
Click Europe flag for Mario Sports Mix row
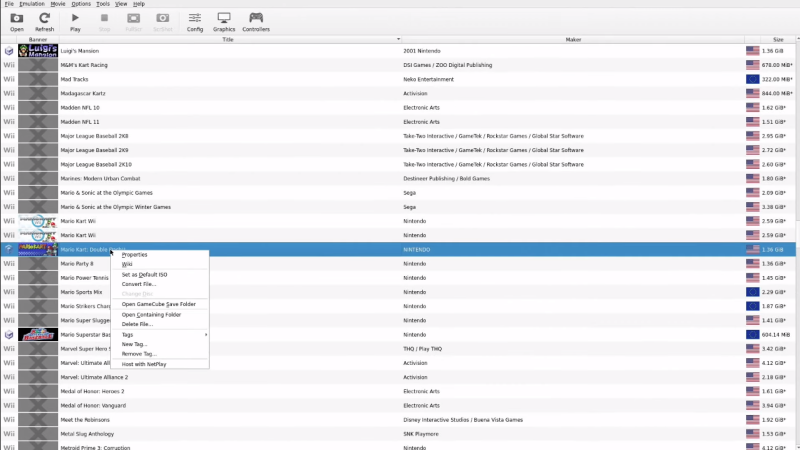coord(752,292)
